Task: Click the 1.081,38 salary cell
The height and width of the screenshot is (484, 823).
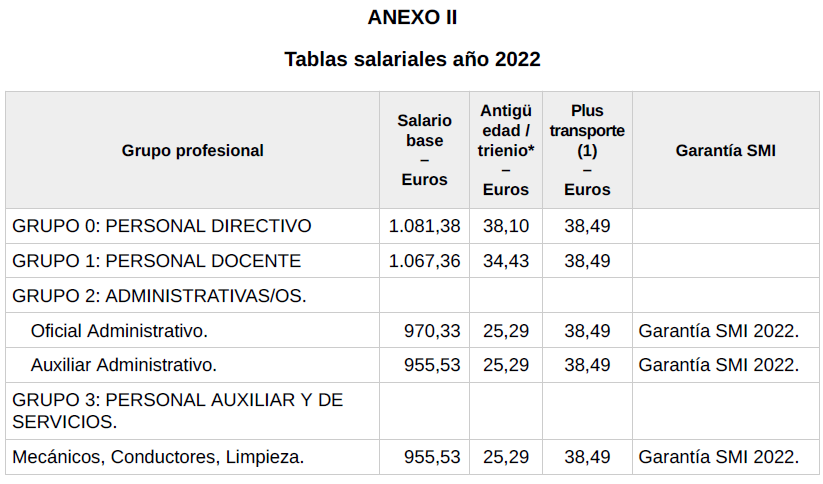Action: coord(425,226)
